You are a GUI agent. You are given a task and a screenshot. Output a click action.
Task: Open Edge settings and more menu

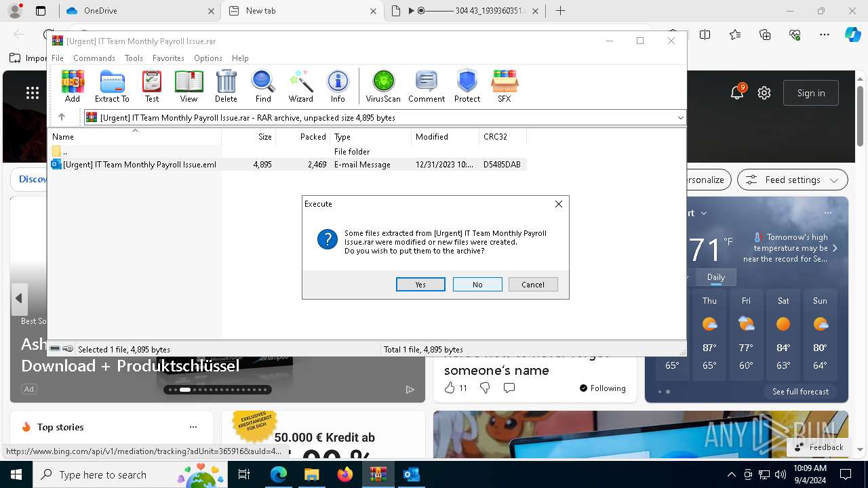point(825,35)
